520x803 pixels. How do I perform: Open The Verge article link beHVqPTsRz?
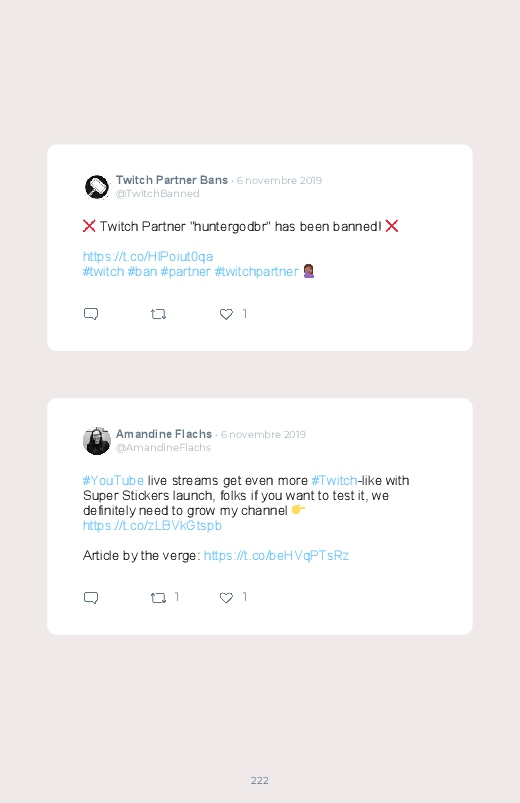(x=277, y=556)
